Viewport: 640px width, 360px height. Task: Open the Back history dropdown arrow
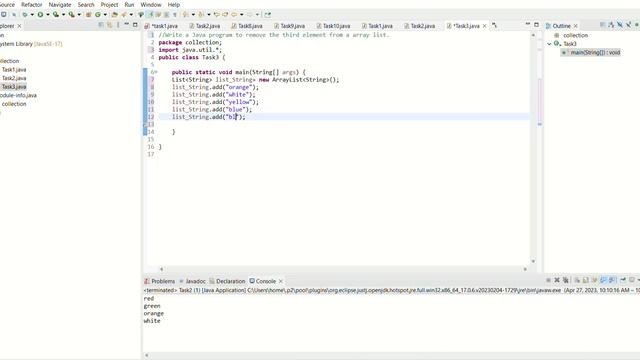click(242, 15)
